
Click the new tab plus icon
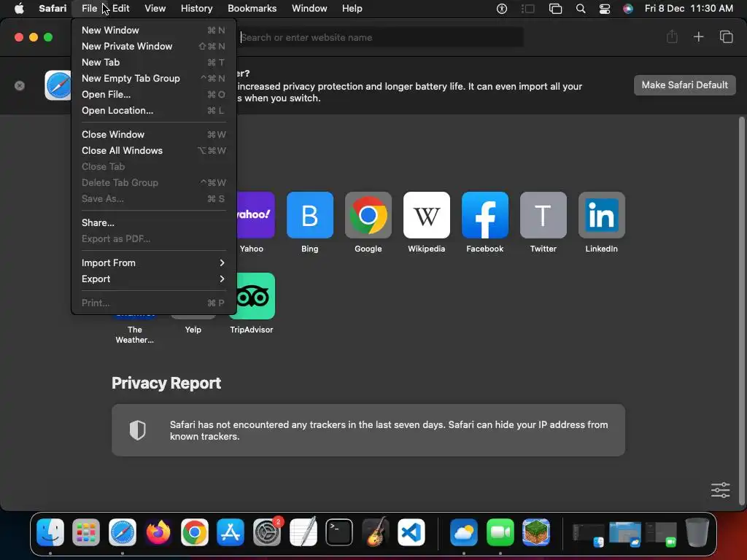tap(698, 36)
